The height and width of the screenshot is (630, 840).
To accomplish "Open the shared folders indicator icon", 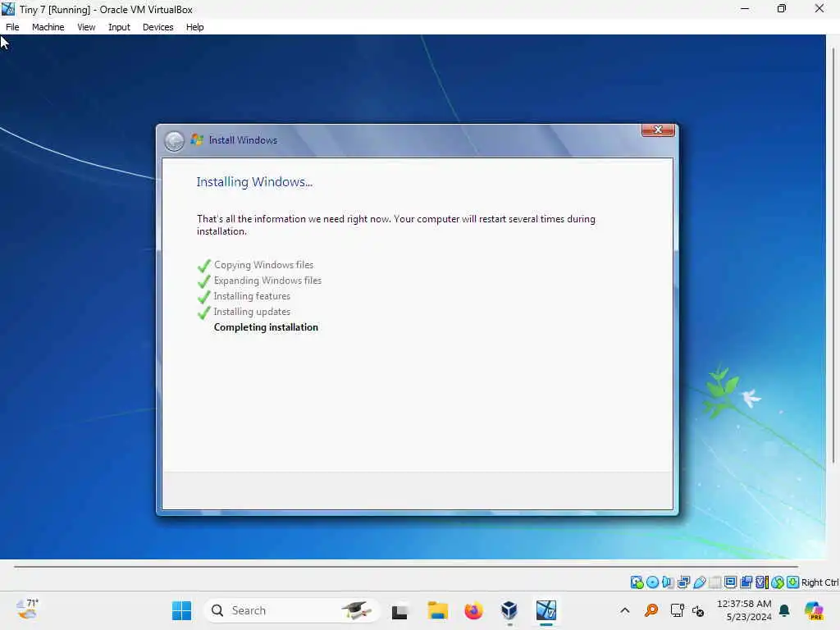I will tap(714, 582).
